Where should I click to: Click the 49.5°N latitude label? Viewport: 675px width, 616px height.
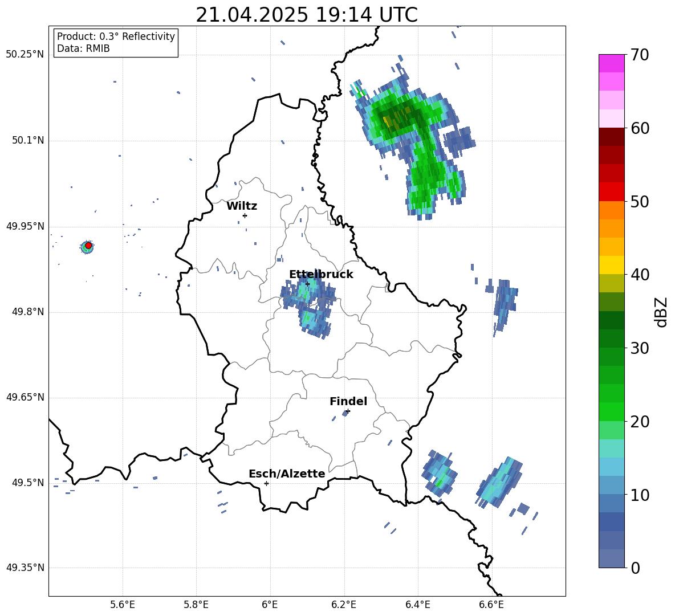pyautogui.click(x=27, y=483)
